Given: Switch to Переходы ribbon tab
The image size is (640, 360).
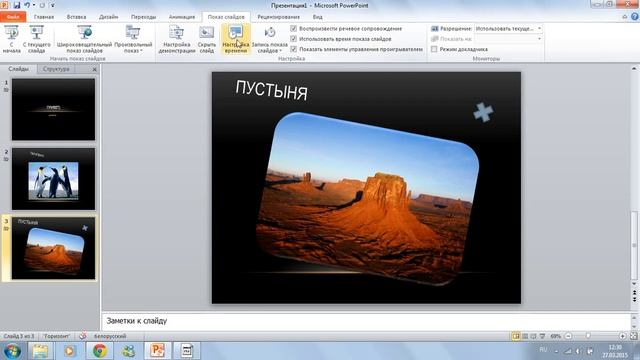Looking at the screenshot, I should (143, 17).
